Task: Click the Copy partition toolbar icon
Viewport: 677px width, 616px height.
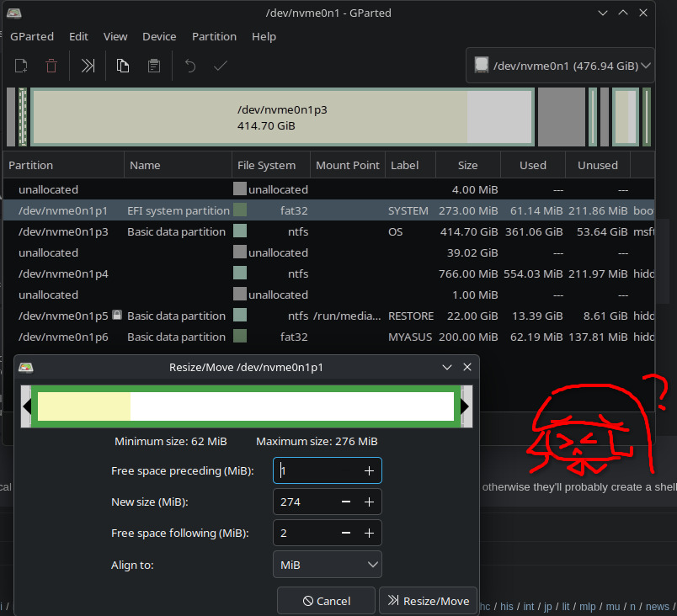Action: [123, 66]
